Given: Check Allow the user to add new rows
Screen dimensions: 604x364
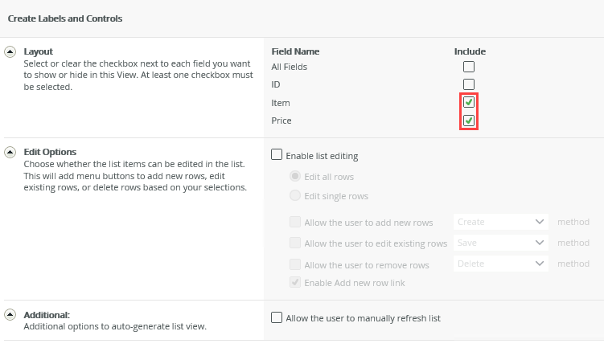Looking at the screenshot, I should click(x=295, y=222).
